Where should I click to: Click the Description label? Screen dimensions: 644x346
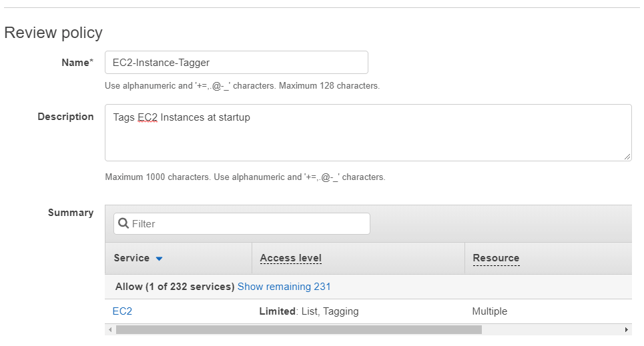coord(65,117)
